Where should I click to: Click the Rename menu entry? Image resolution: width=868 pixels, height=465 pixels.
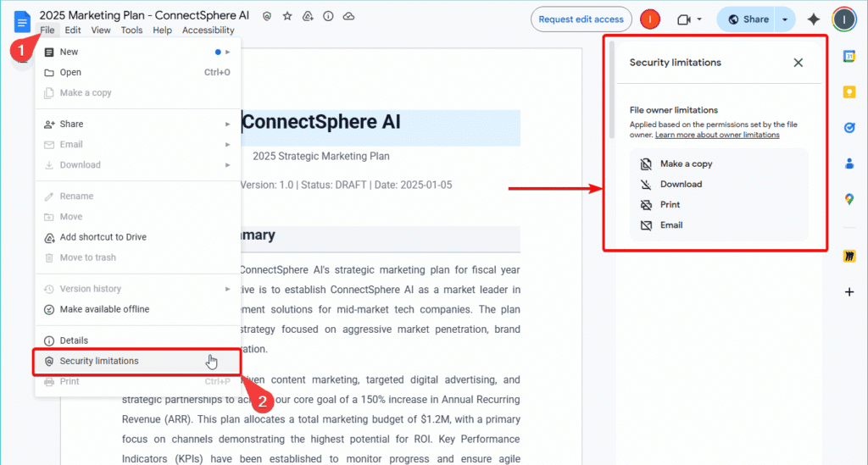(x=137, y=197)
